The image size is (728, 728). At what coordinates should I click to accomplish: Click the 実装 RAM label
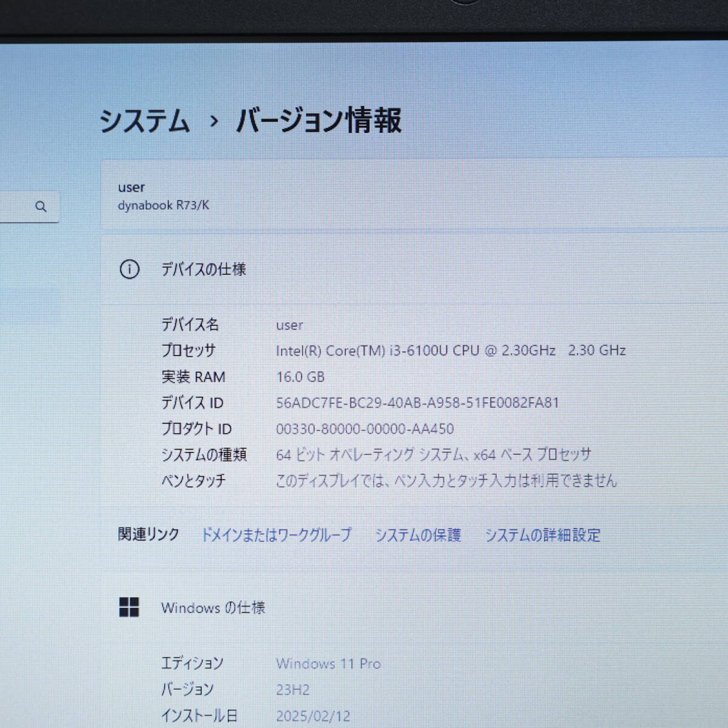(x=193, y=377)
